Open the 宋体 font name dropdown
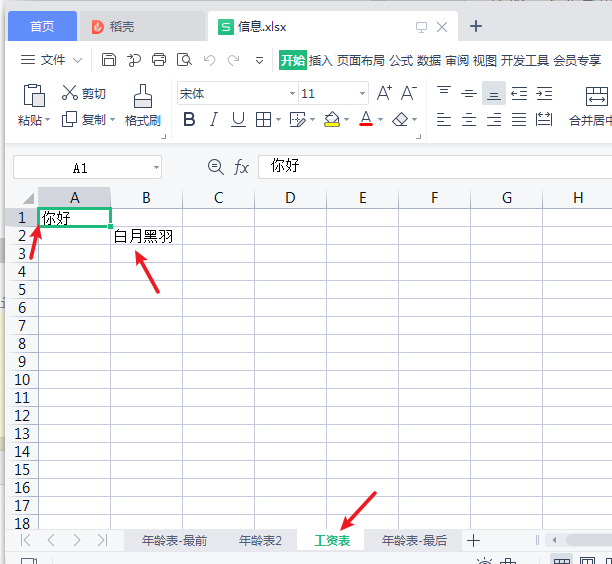 [292, 93]
